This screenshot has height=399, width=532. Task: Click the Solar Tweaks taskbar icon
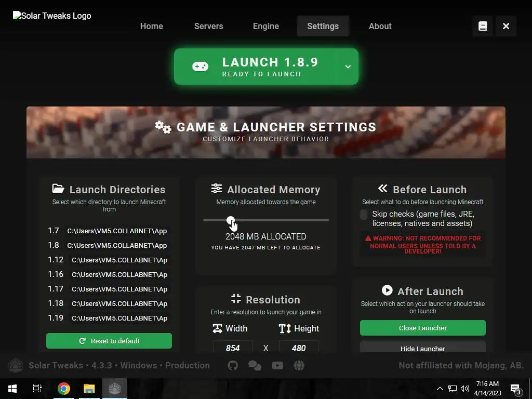[x=115, y=389]
